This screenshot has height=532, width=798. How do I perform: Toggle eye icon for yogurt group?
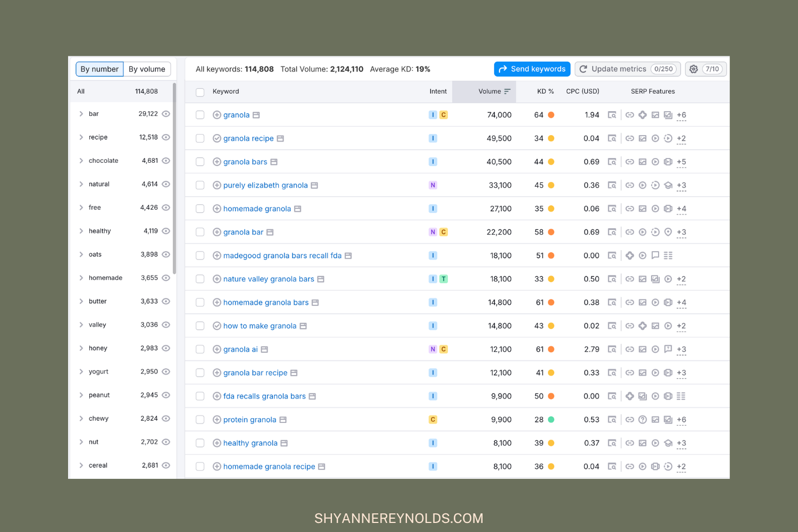[x=166, y=371]
